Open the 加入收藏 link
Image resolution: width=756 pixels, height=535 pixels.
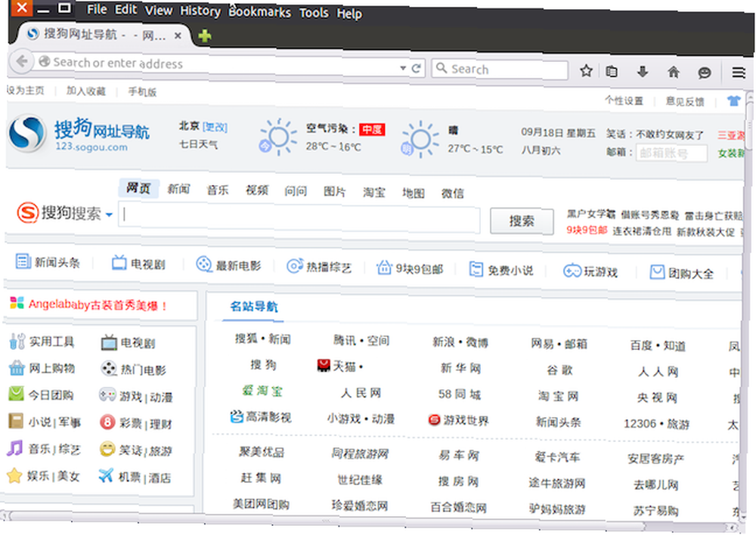[x=86, y=91]
